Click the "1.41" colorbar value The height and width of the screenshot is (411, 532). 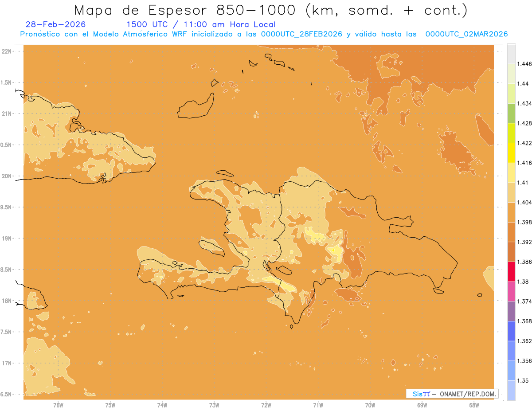(x=523, y=183)
